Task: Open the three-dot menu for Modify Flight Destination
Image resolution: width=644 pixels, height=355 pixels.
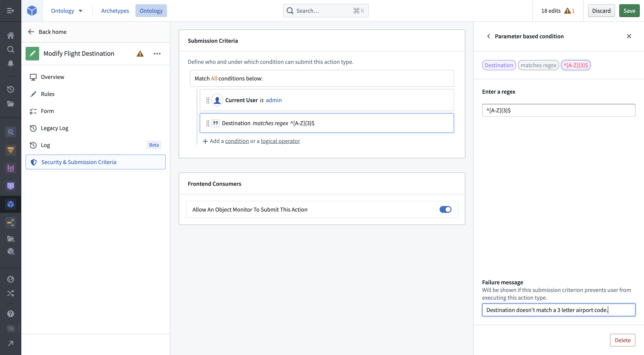Action: [157, 53]
